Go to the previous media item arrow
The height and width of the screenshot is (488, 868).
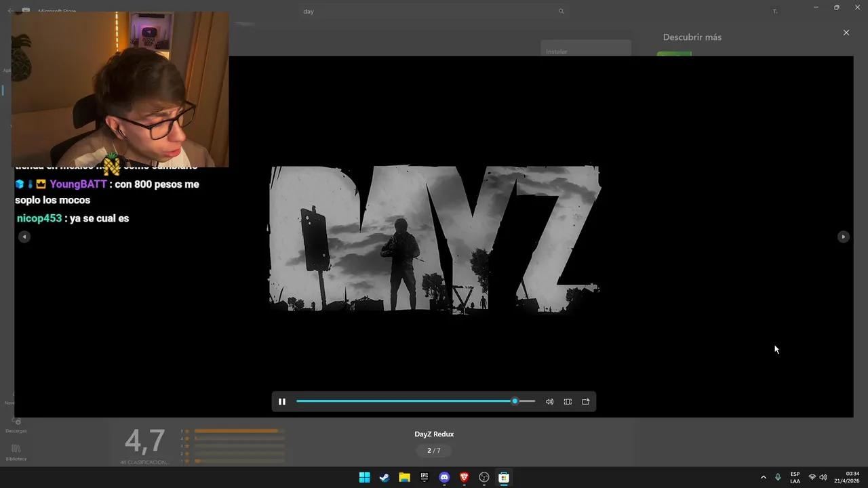[24, 237]
